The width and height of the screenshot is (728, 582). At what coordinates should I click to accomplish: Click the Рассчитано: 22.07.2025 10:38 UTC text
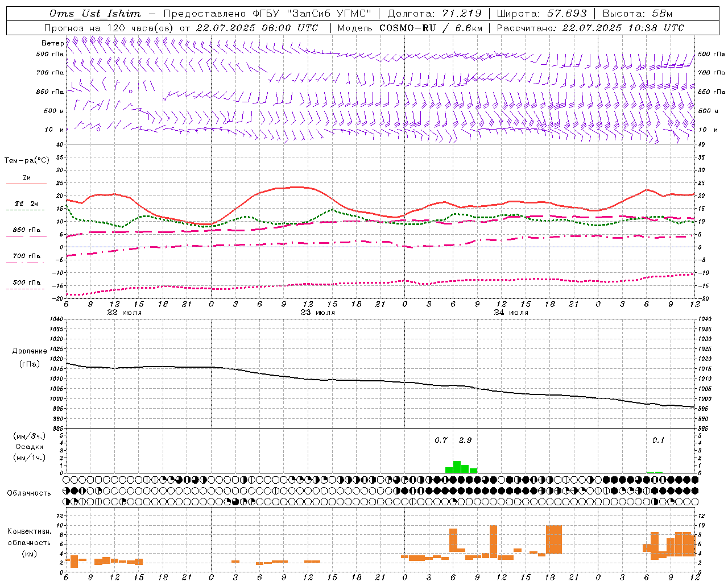(590, 28)
